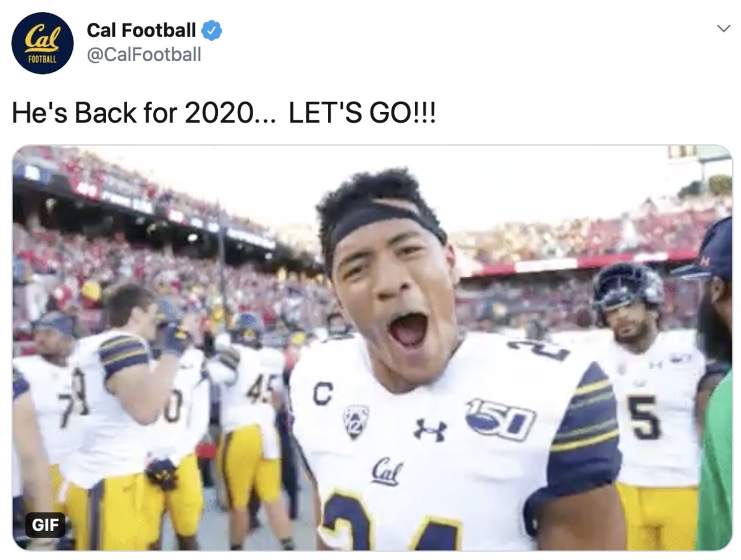
Task: Click the captain's C patch on the jersey
Action: (322, 393)
